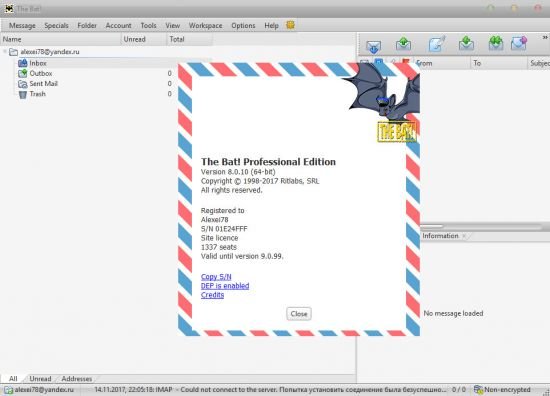Open the Message menu

pyautogui.click(x=22, y=26)
